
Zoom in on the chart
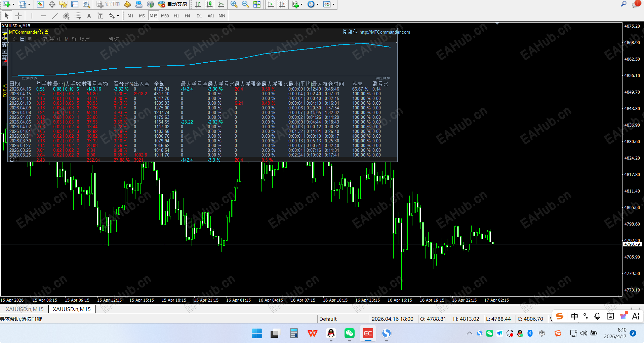point(234,4)
